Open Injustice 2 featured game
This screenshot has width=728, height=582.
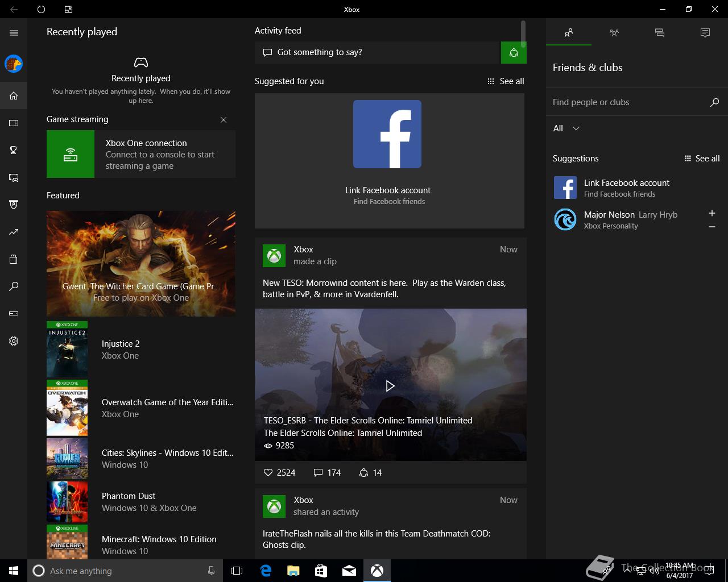point(141,350)
